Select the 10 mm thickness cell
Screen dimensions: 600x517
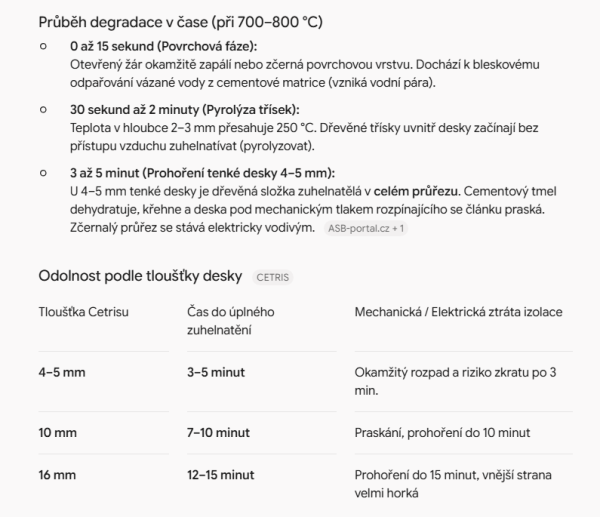[x=58, y=433]
